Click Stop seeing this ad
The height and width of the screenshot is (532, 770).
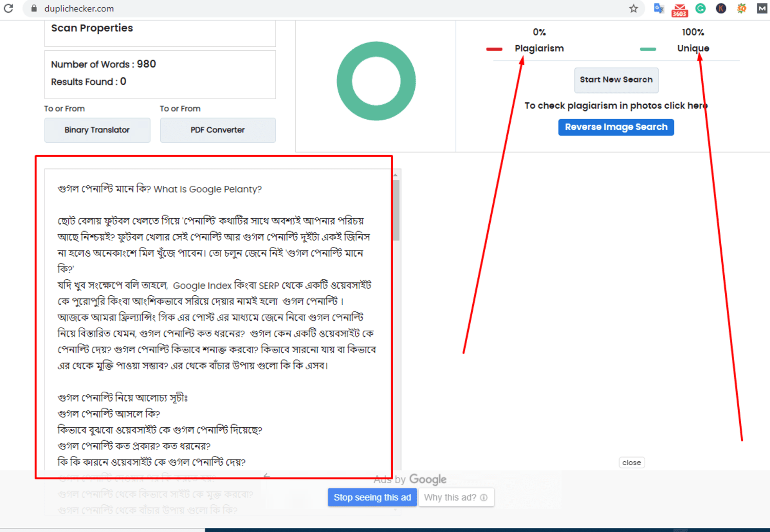[x=372, y=497]
